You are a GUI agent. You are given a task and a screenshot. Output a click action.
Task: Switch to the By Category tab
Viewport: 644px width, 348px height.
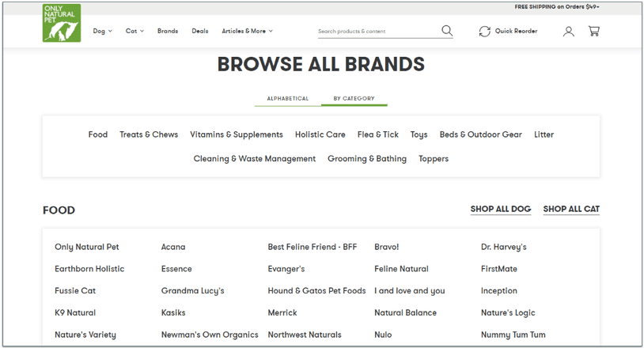pos(354,99)
